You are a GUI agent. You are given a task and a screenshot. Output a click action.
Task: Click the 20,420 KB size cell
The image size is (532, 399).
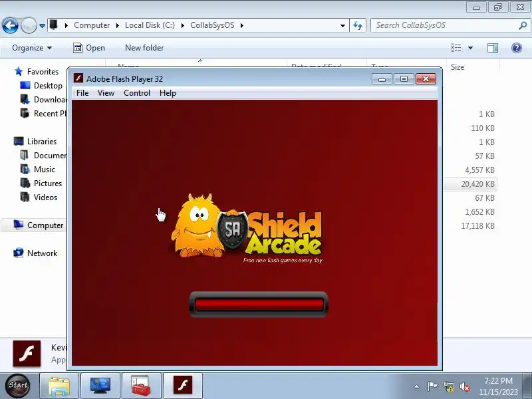[x=477, y=184]
